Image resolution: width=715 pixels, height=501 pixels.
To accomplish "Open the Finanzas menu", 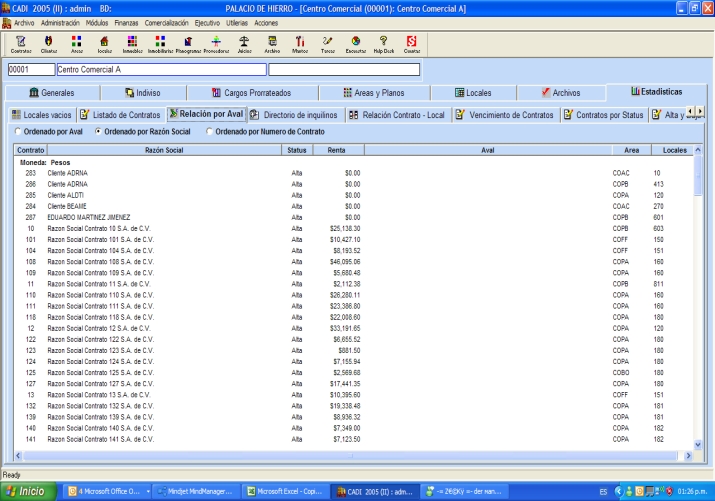I will (127, 21).
